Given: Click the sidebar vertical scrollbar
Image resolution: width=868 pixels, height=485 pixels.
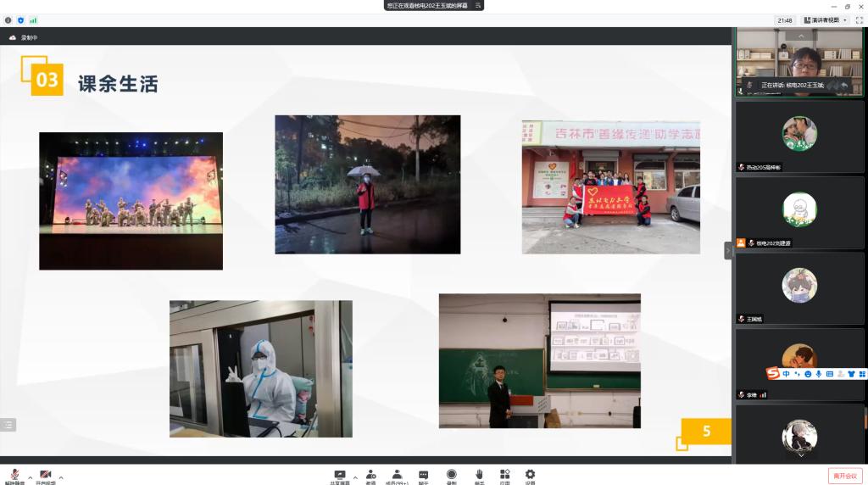Looking at the screenshot, I should pos(865,418).
